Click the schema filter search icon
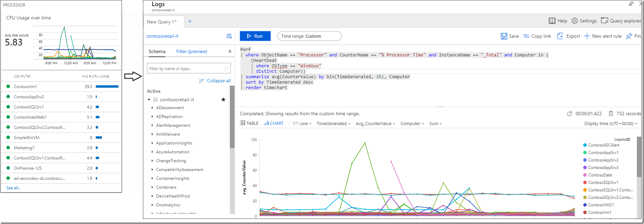644x224 pixels. 226,68
